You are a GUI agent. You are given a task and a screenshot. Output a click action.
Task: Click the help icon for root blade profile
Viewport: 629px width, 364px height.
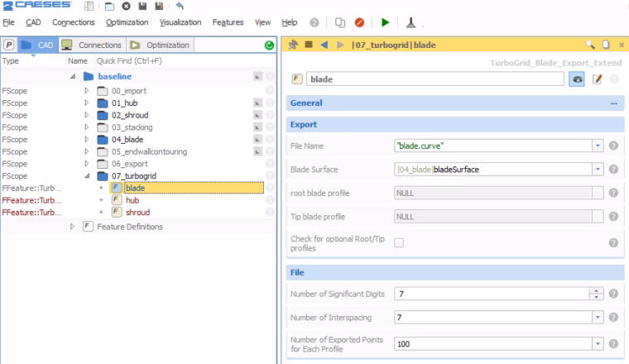pyautogui.click(x=613, y=193)
